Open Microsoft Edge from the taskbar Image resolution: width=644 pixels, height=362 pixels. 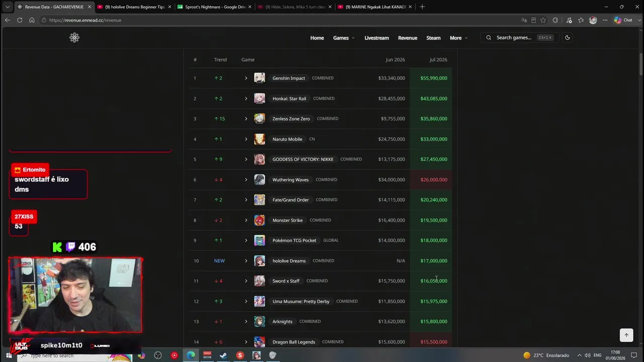point(191,355)
